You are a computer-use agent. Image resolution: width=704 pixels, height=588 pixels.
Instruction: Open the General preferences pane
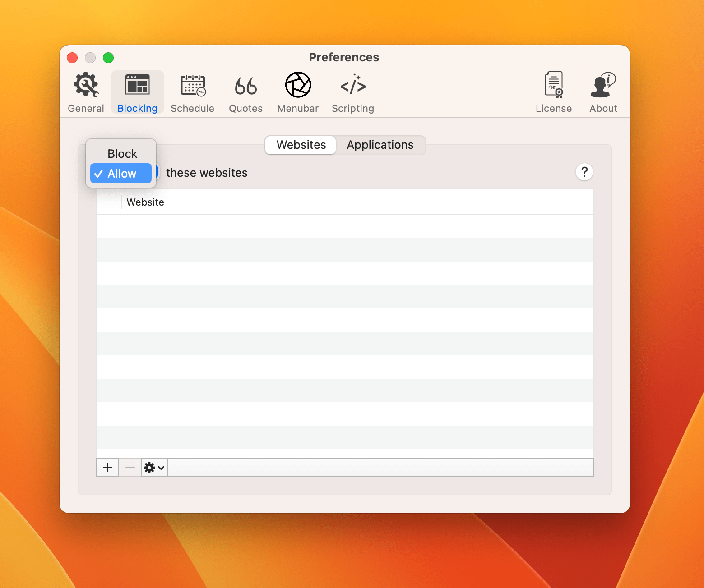pyautogui.click(x=86, y=92)
